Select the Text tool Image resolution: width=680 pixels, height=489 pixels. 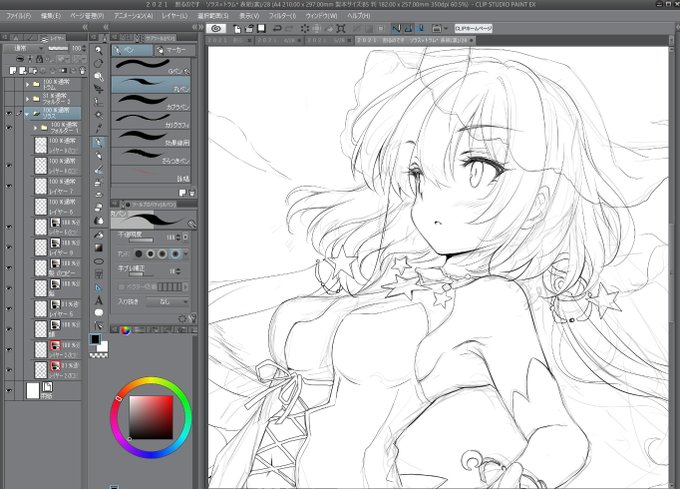click(99, 300)
